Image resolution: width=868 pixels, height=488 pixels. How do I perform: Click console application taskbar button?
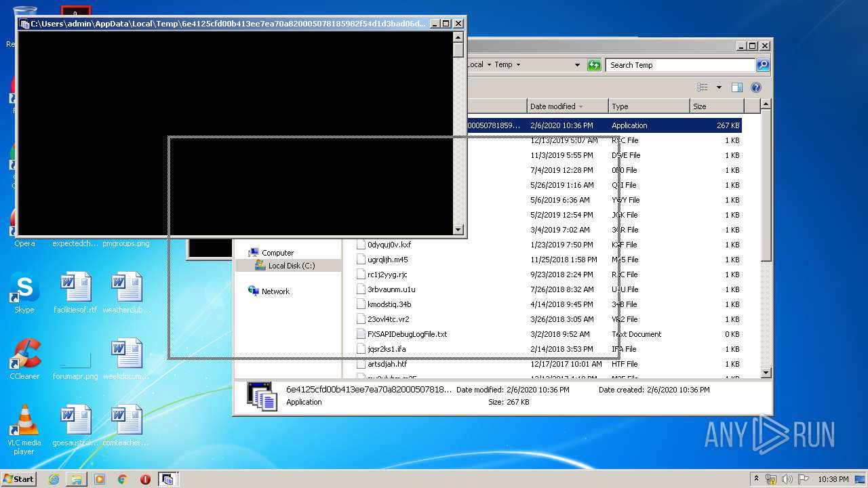click(167, 479)
